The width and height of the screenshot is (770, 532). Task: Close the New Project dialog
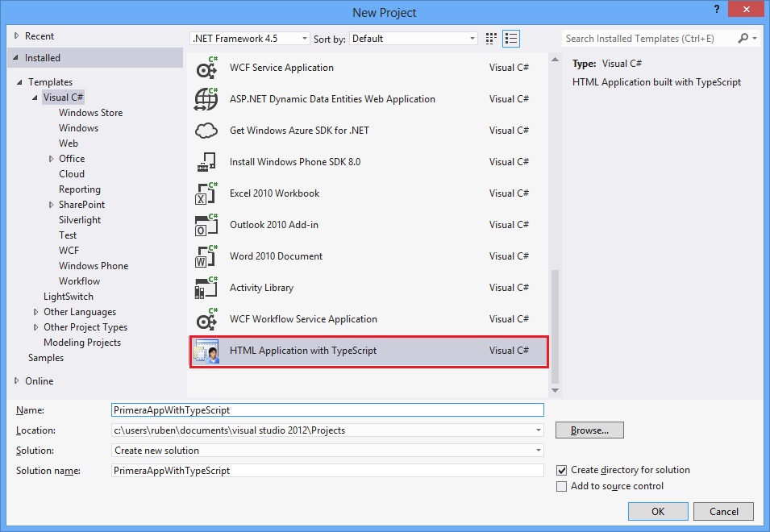pos(746,10)
